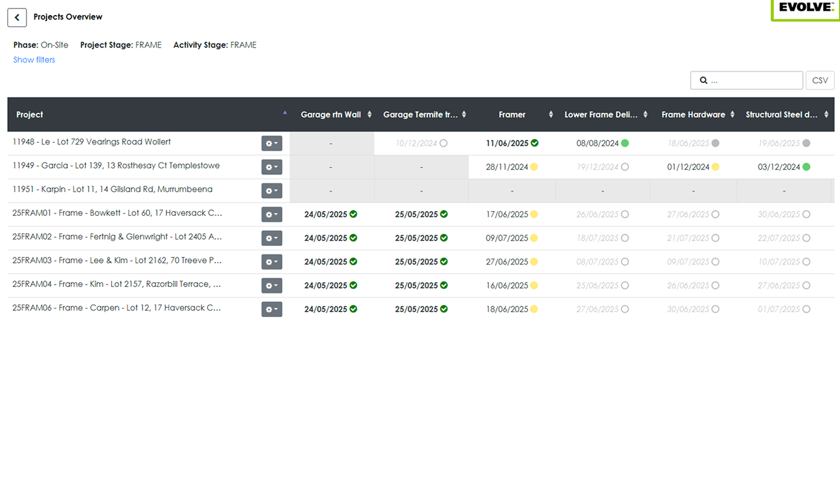Sort table by Project column
The image size is (840, 504).
pos(148,115)
